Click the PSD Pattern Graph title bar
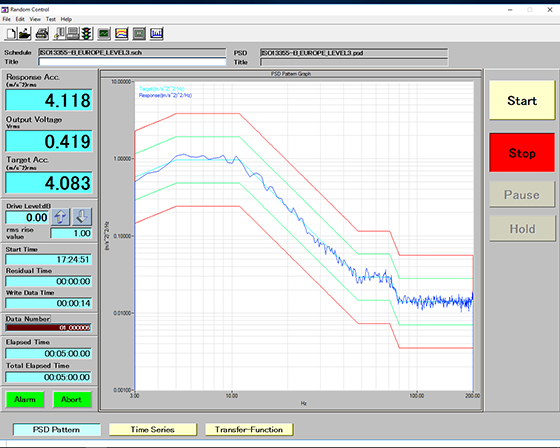Image resolution: width=560 pixels, height=448 pixels. coord(291,74)
